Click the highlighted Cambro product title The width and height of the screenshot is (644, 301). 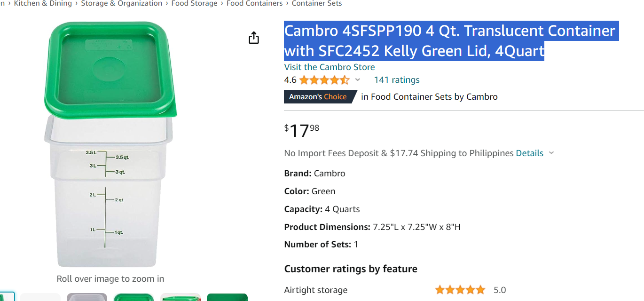pos(450,40)
